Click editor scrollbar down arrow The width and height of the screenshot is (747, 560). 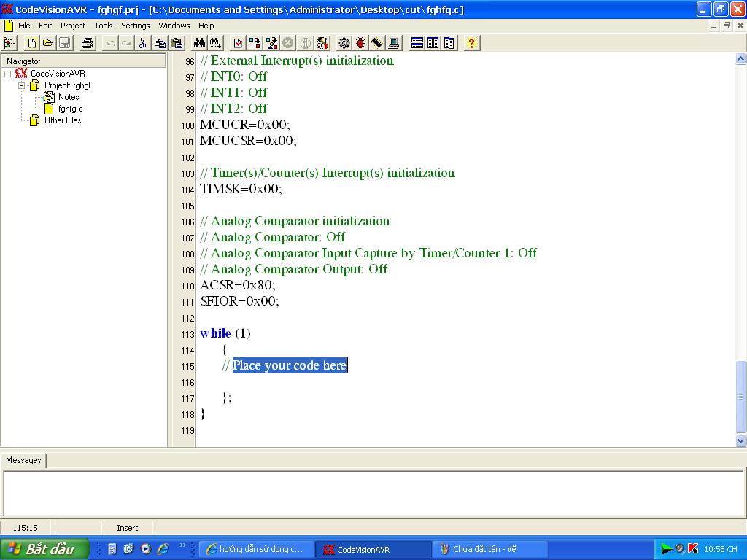click(x=740, y=441)
